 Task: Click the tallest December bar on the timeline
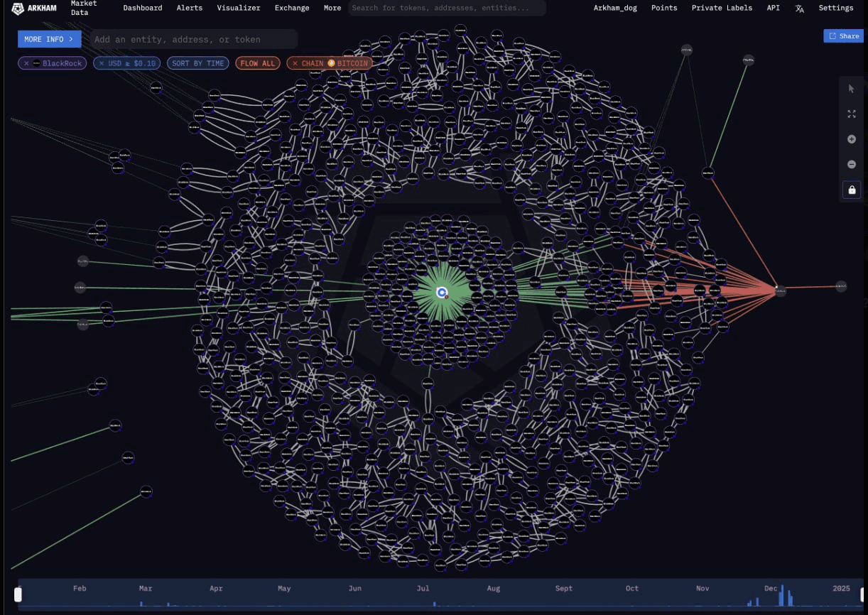782,595
